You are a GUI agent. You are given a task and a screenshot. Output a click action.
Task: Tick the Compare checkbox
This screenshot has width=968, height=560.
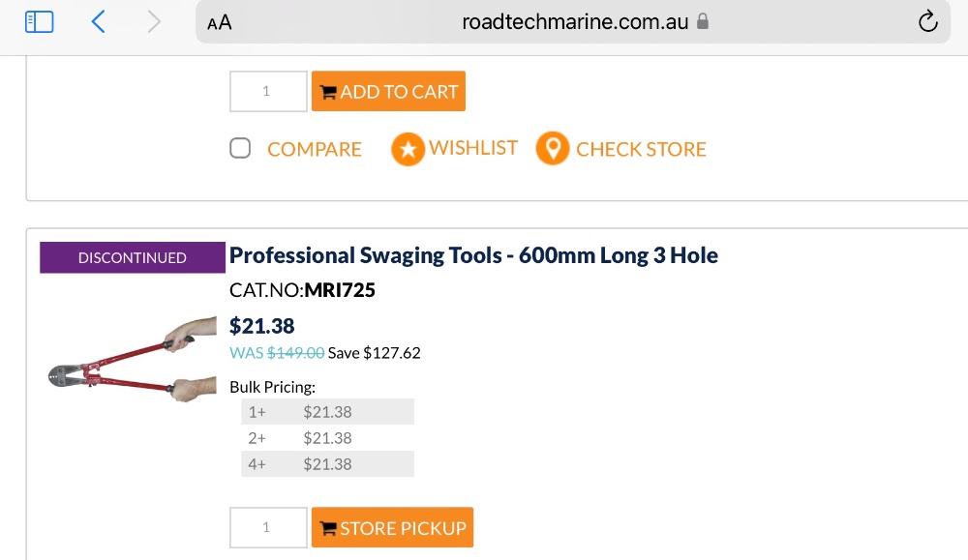(240, 148)
